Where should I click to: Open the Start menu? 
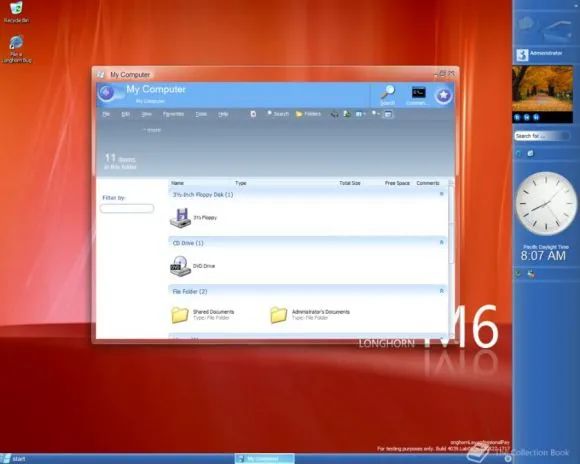pos(14,459)
